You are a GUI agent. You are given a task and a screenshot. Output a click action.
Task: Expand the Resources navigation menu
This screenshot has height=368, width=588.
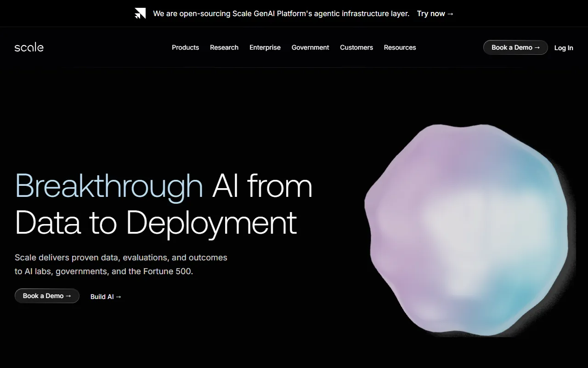pos(400,47)
